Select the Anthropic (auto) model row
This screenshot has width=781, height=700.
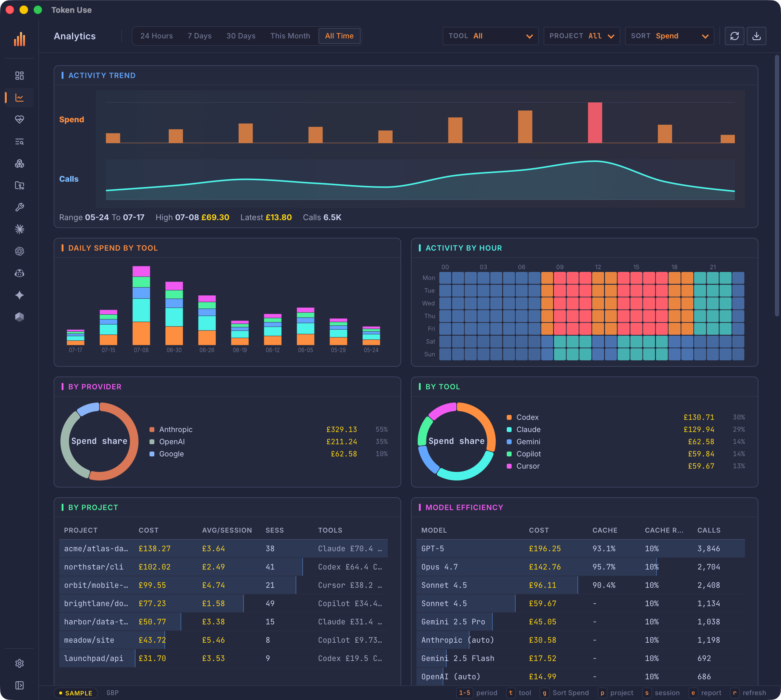[x=581, y=640]
